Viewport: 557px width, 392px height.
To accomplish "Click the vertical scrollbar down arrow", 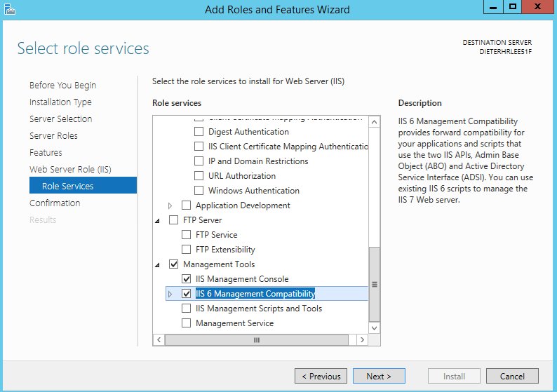I will point(374,327).
